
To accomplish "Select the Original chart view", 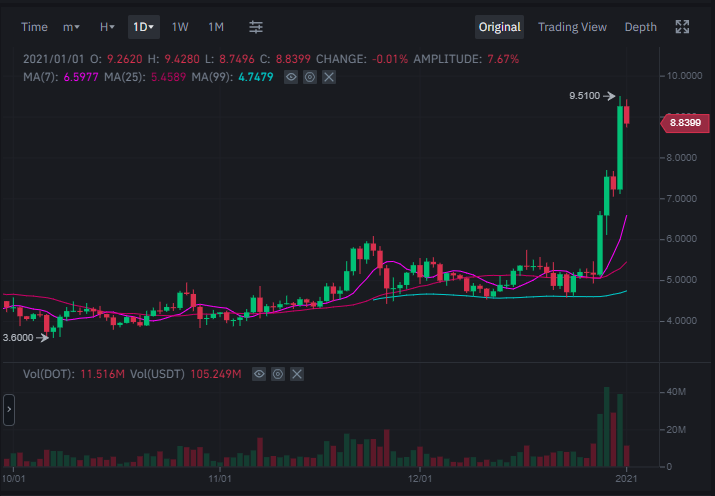I will [x=499, y=27].
